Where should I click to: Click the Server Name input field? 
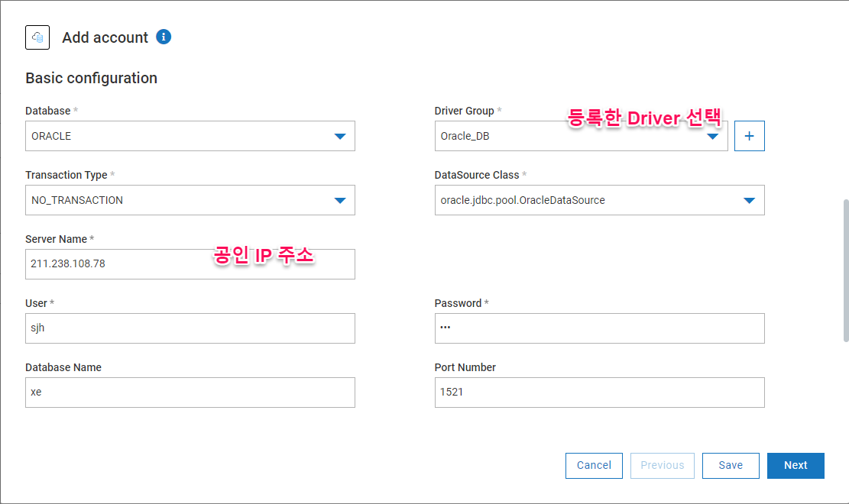pyautogui.click(x=190, y=264)
